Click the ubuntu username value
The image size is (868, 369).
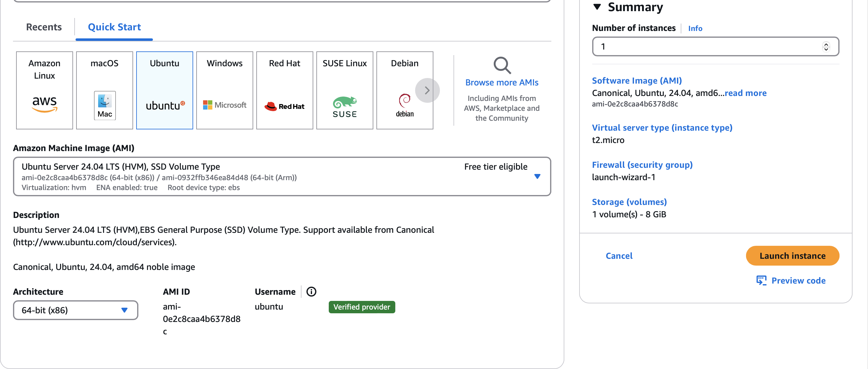[x=269, y=307]
